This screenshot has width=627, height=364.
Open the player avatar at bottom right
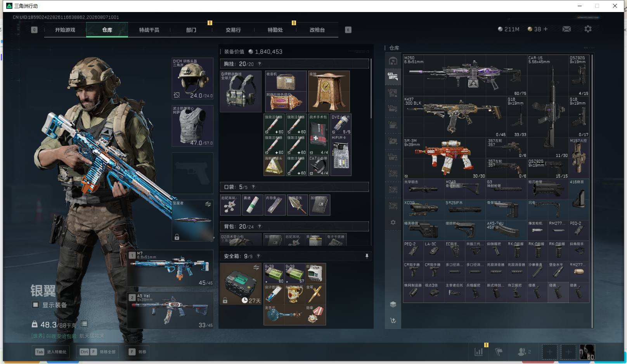pos(587,352)
